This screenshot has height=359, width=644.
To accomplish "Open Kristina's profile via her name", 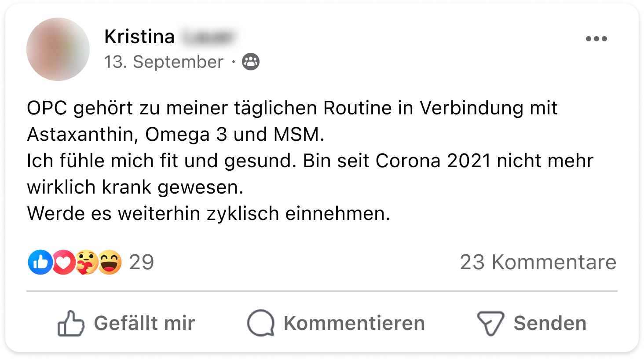I will click(x=139, y=37).
